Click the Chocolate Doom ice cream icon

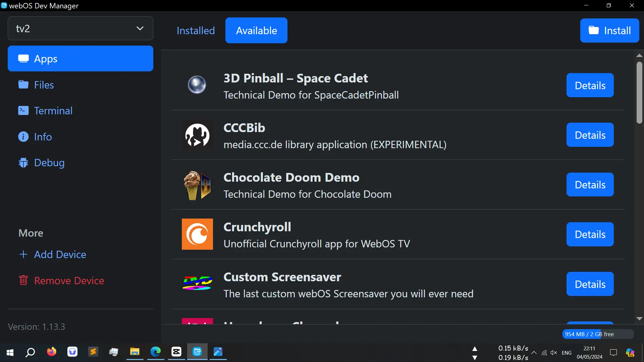pos(197,185)
